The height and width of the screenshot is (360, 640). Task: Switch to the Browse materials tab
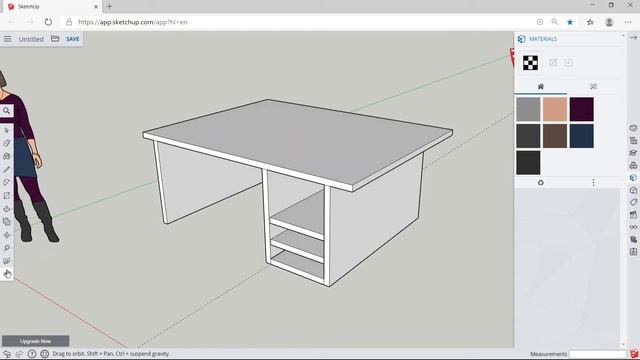tap(593, 87)
